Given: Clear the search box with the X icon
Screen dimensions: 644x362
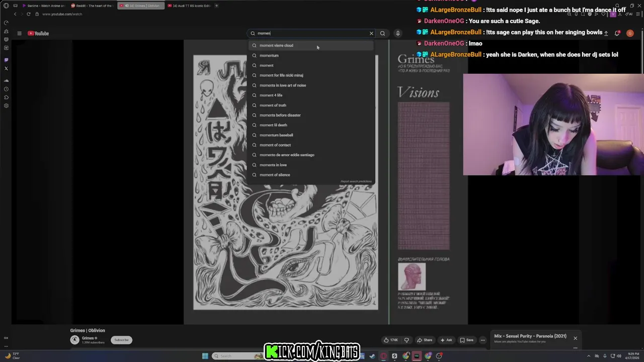Looking at the screenshot, I should (371, 34).
